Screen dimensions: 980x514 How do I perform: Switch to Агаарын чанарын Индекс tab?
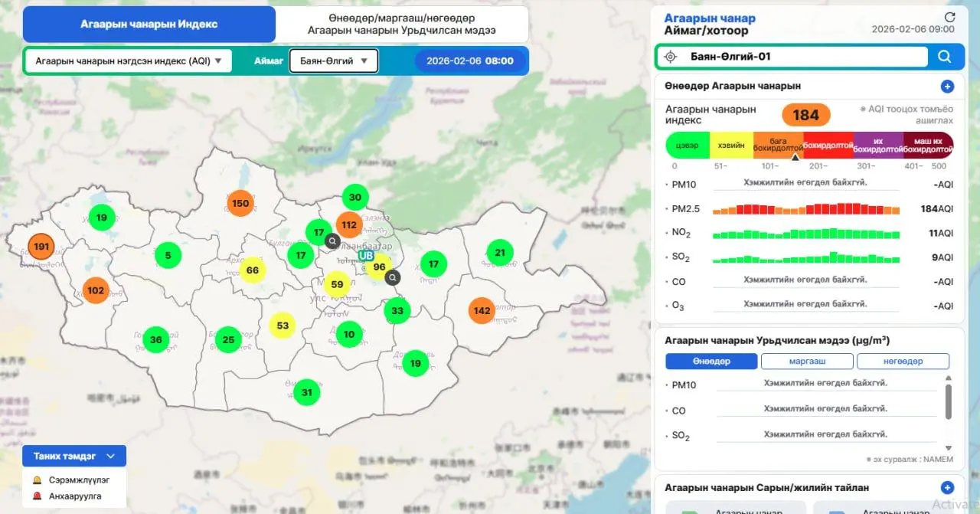(149, 25)
